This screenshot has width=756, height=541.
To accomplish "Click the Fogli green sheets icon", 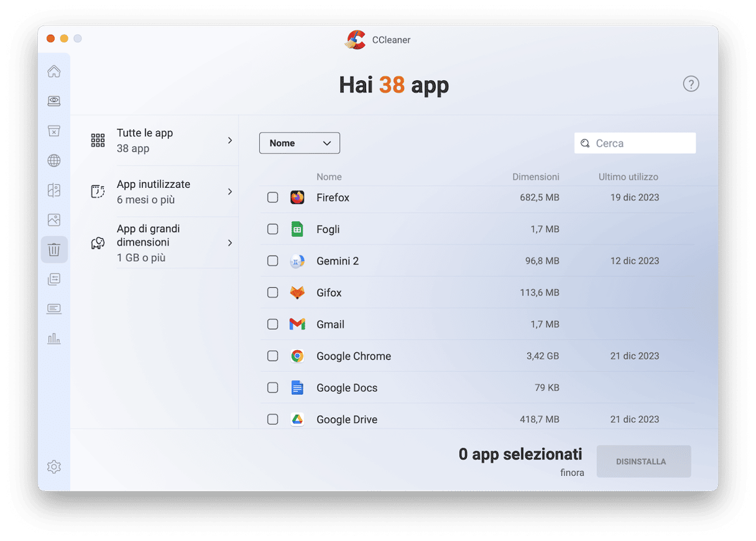I will pyautogui.click(x=297, y=229).
